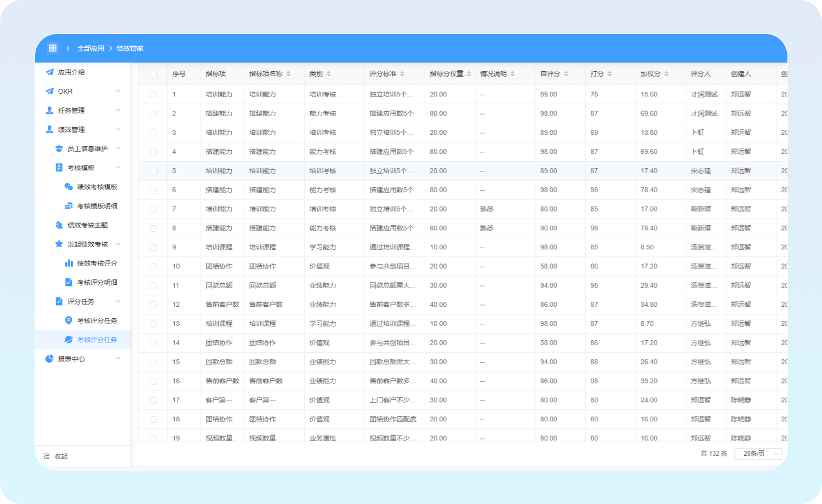Click the paper plane icon beside 应用介绍
Screen dimensions: 822x504
coord(50,72)
